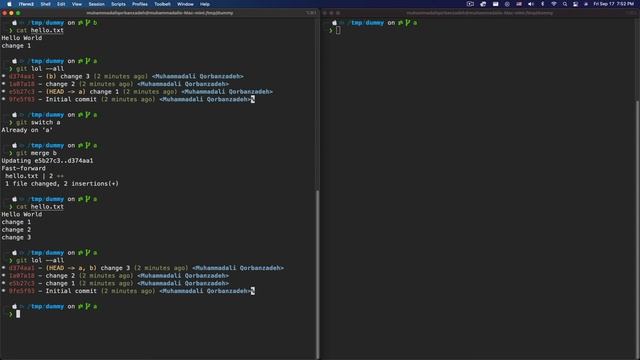Viewport: 640px width, 360px height.
Task: Open the Profiles menu
Action: tap(140, 4)
